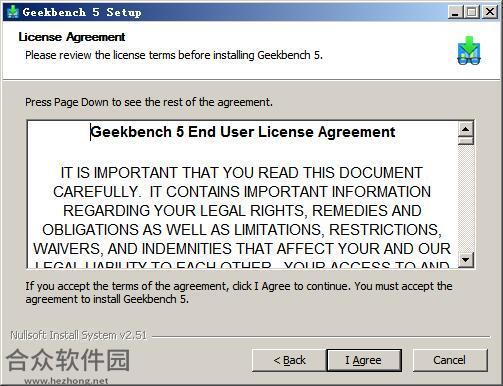
Task: Click the Nullsoft Install System v2.51 text
Action: 78,335
